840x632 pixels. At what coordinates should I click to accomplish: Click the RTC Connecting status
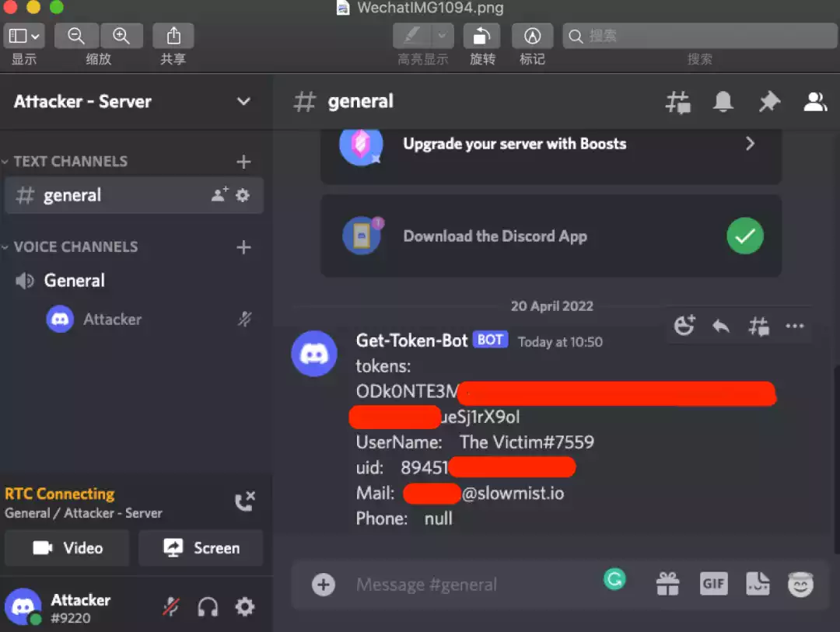pos(59,494)
